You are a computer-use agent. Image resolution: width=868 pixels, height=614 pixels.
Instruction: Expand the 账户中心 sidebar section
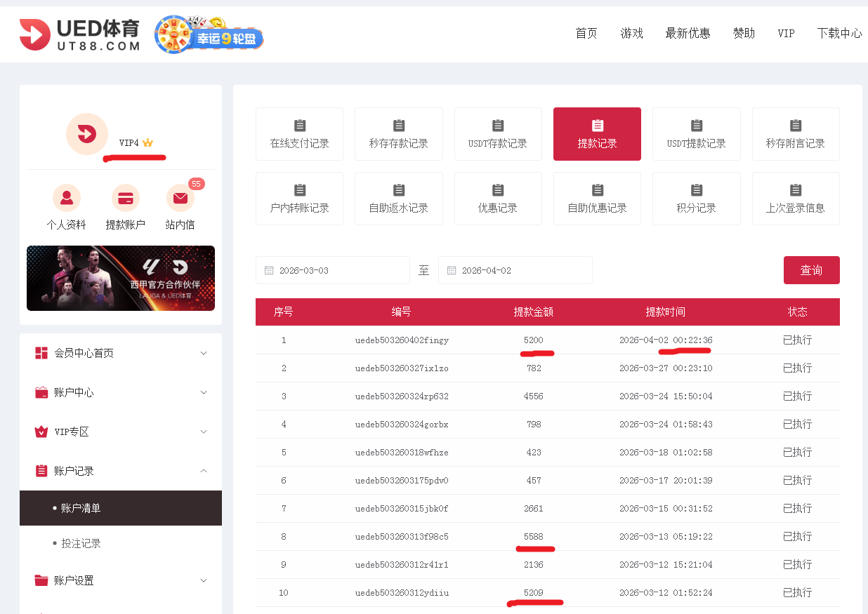[x=121, y=392]
